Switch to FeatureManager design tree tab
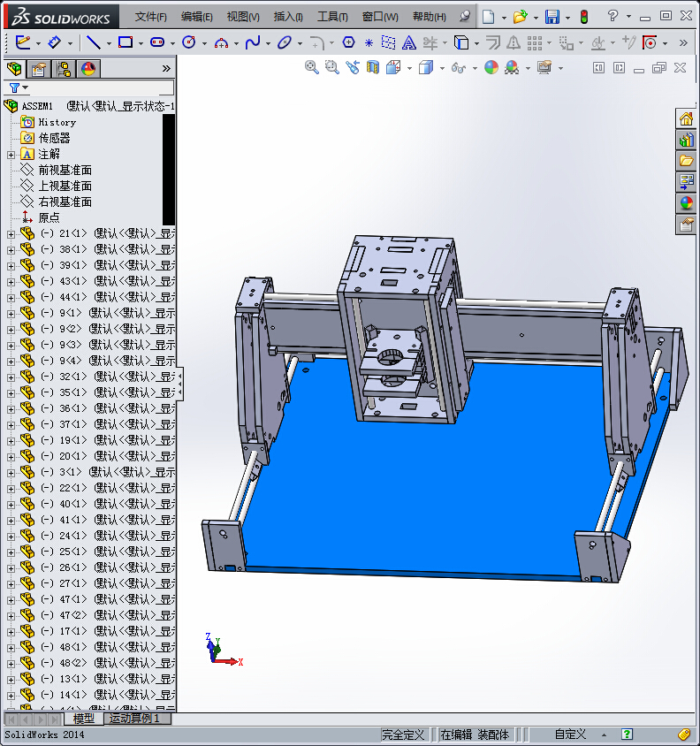This screenshot has height=746, width=700. pos(14,69)
